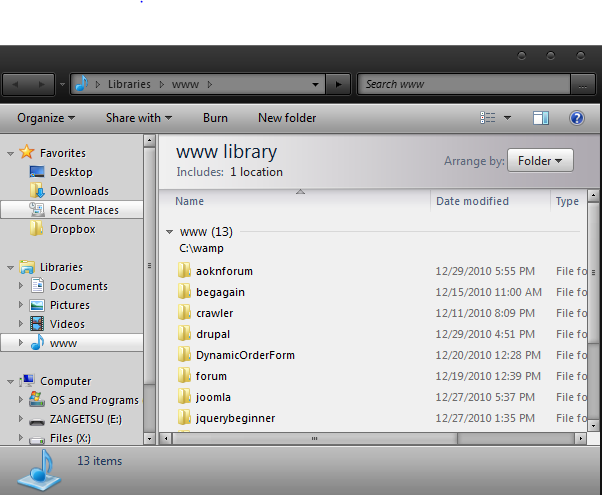Viewport: 602px width, 495px height.
Task: Open the recent pages dropdown arrow
Action: tap(62, 84)
